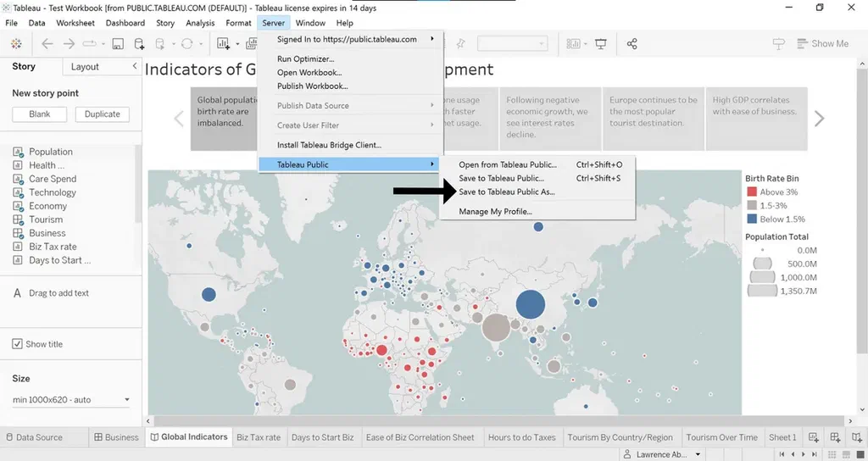This screenshot has height=461, width=868.
Task: Expand the Signed In submenu arrow
Action: pyautogui.click(x=432, y=39)
